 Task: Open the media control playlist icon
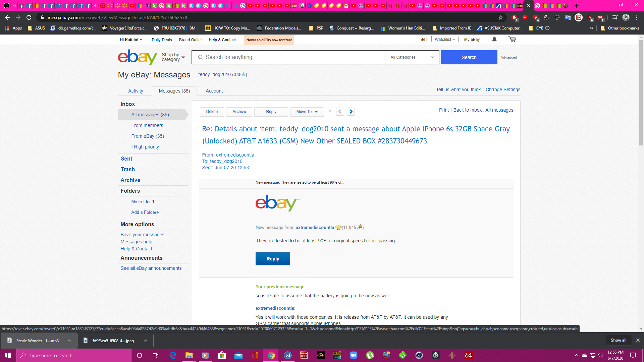[615, 17]
